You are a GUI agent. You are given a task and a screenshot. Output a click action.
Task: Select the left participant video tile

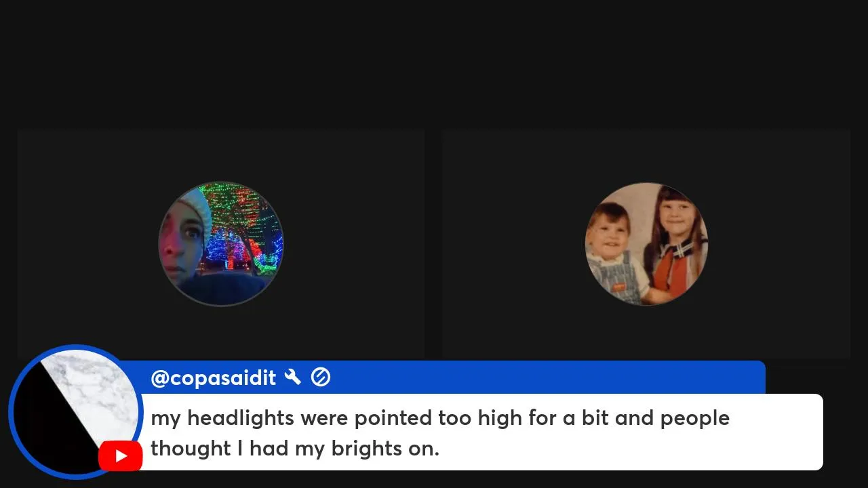(x=221, y=244)
